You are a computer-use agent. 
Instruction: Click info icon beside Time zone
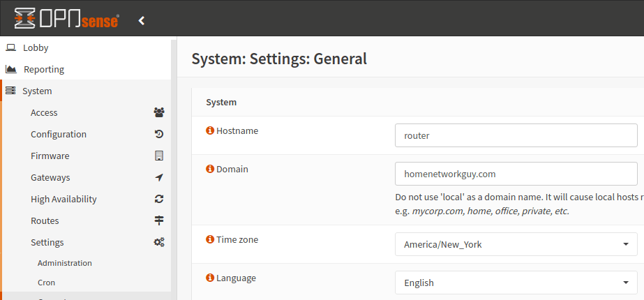tap(209, 239)
